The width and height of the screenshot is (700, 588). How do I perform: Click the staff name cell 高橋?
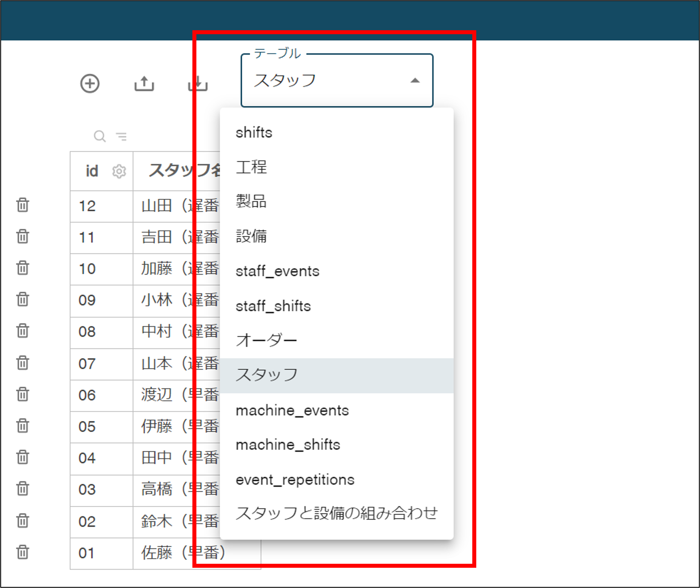177,490
